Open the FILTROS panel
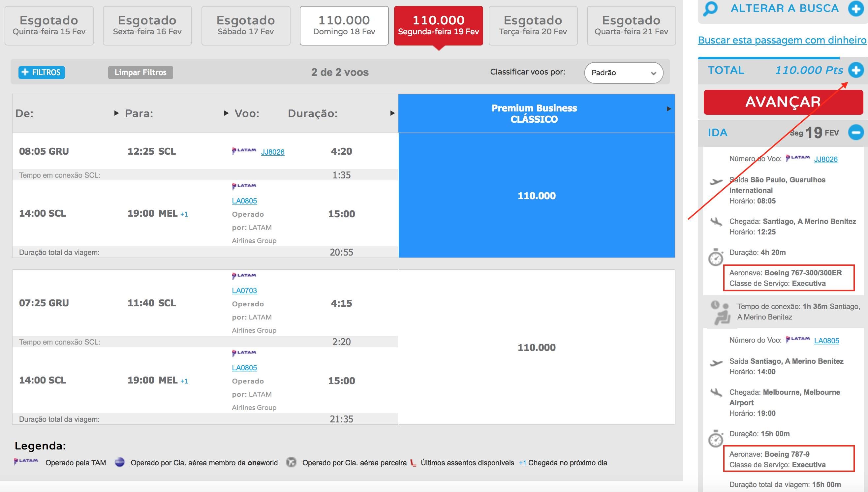Viewport: 868px width, 492px height. click(42, 72)
